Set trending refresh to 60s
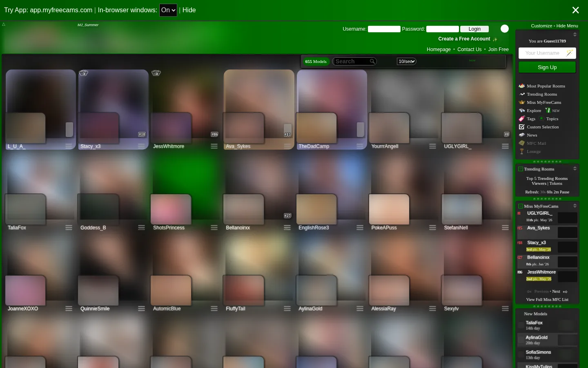 (550, 192)
